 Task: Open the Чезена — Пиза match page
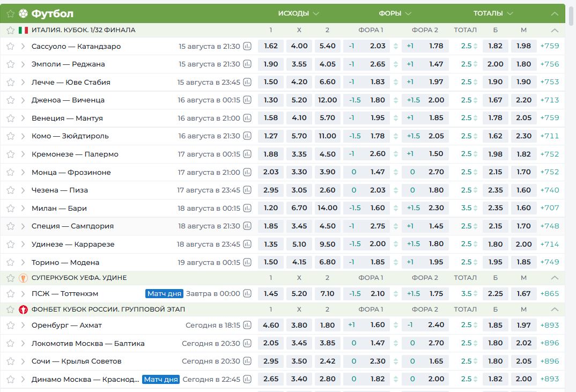pos(60,190)
